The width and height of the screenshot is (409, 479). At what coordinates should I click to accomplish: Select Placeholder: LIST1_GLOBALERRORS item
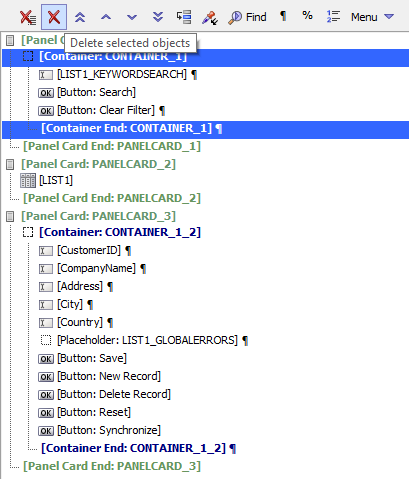(x=147, y=340)
